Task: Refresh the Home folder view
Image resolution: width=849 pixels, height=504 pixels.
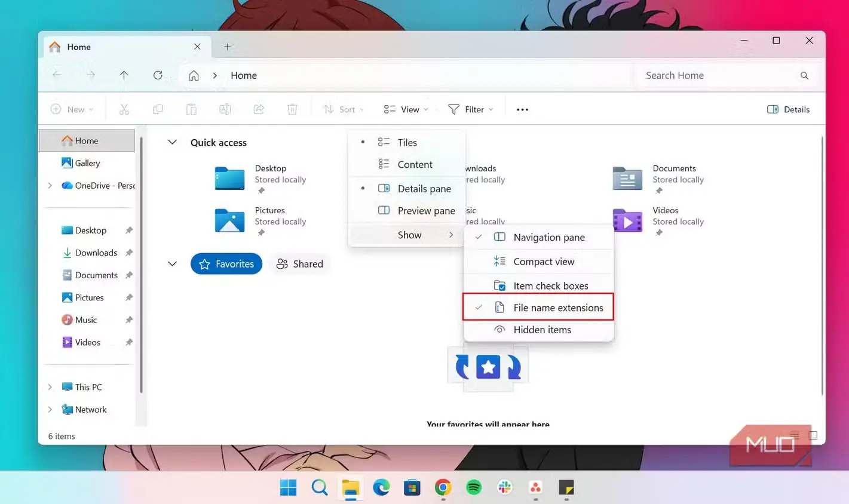Action: (x=158, y=75)
